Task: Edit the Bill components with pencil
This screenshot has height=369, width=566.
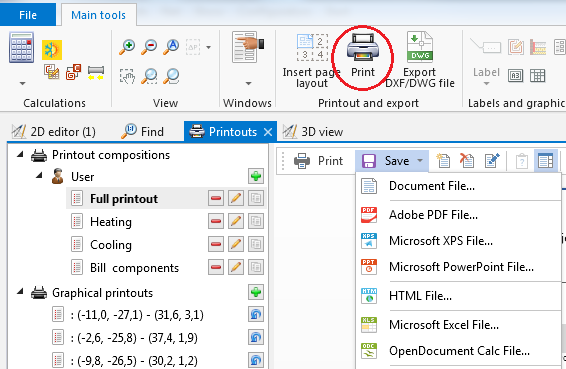Action: (x=236, y=268)
